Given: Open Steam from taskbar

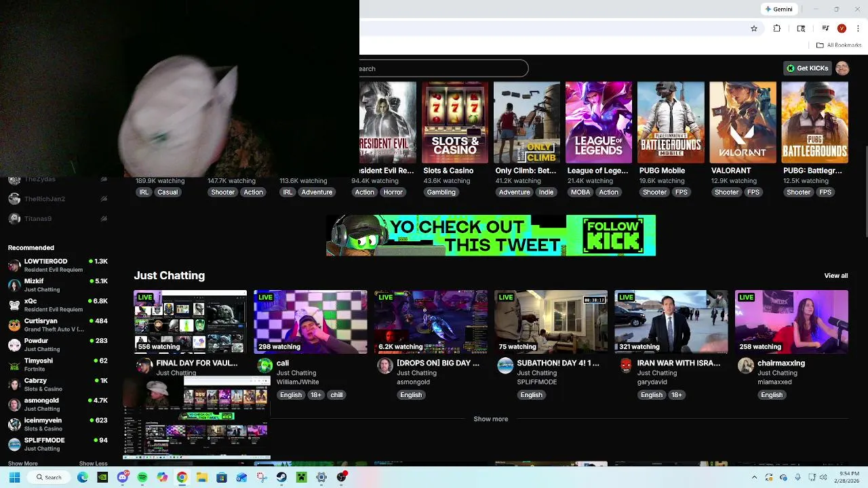Looking at the screenshot, I should click(x=281, y=477).
